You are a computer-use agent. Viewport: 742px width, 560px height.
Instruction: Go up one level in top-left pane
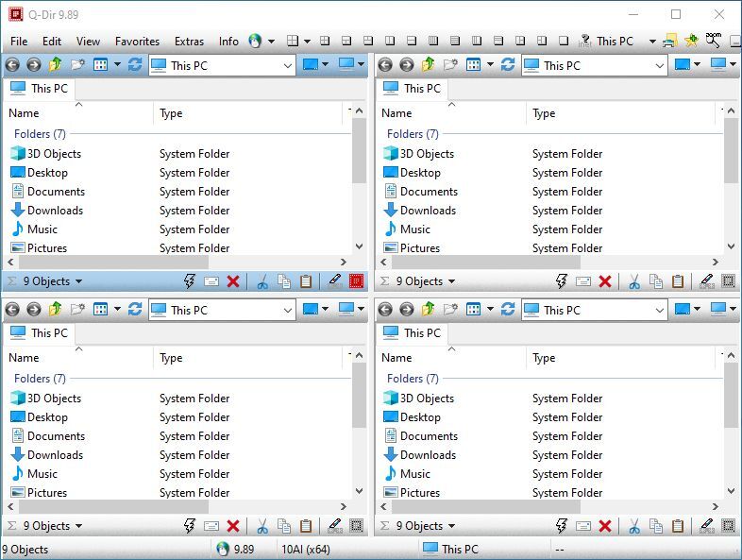[x=55, y=64]
